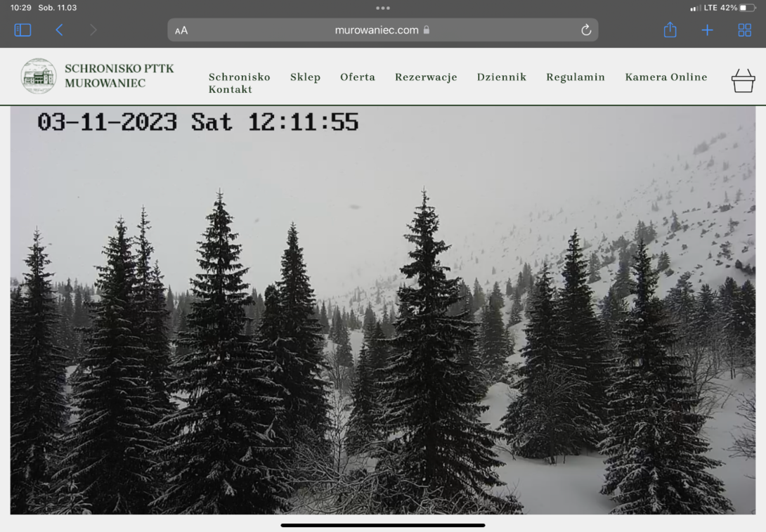This screenshot has height=532, width=766.
Task: Go back to the previous page
Action: (59, 30)
